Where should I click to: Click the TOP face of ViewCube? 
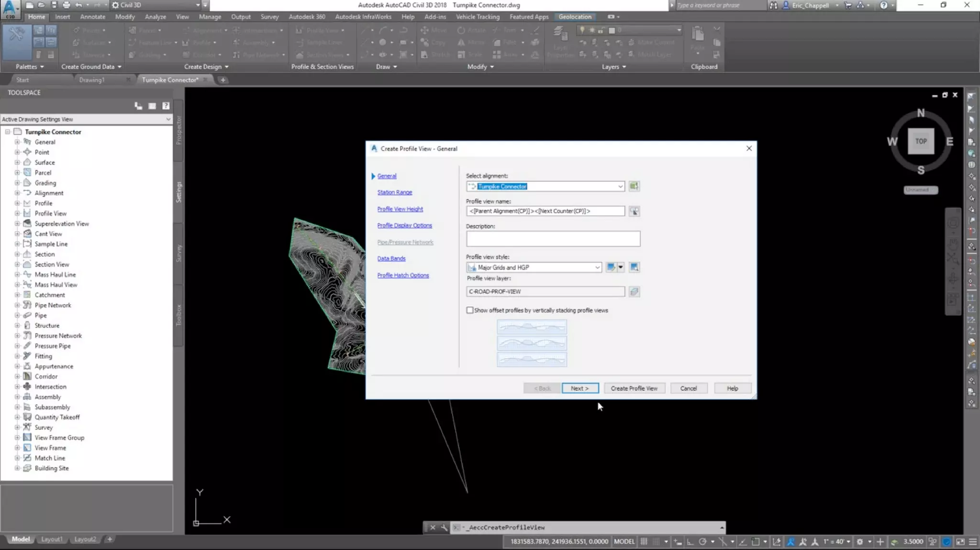click(x=921, y=141)
